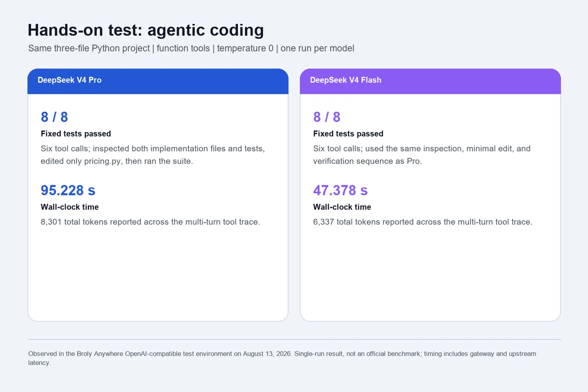Click the DeepSeek V4 Pro card header
The image size is (588, 392).
coord(158,81)
